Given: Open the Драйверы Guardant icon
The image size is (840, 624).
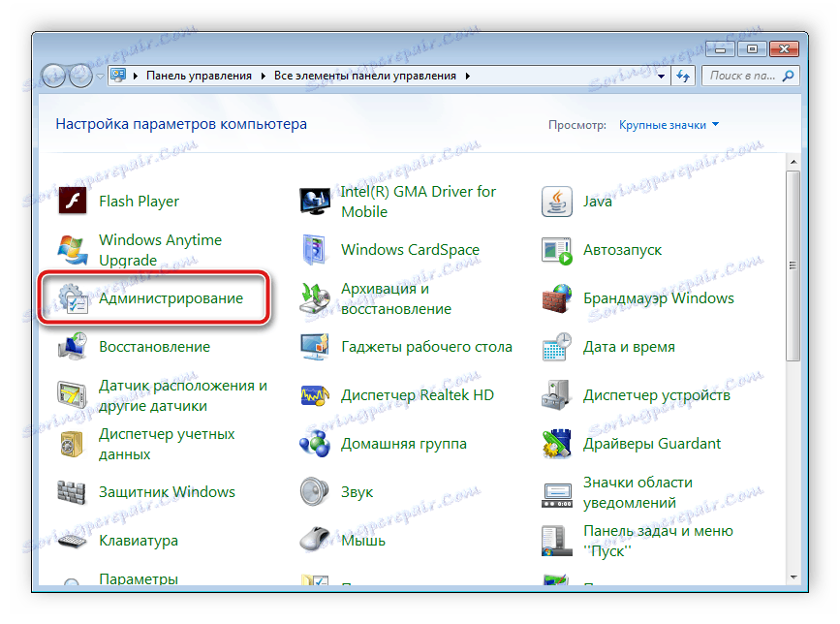Looking at the screenshot, I should [x=556, y=444].
